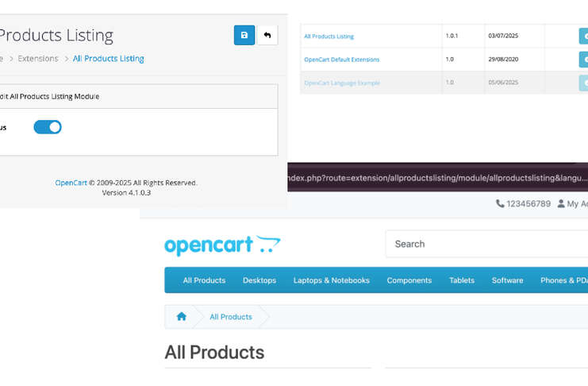Open Laptops & Notebooks menu item
This screenshot has width=588, height=386.
[332, 280]
